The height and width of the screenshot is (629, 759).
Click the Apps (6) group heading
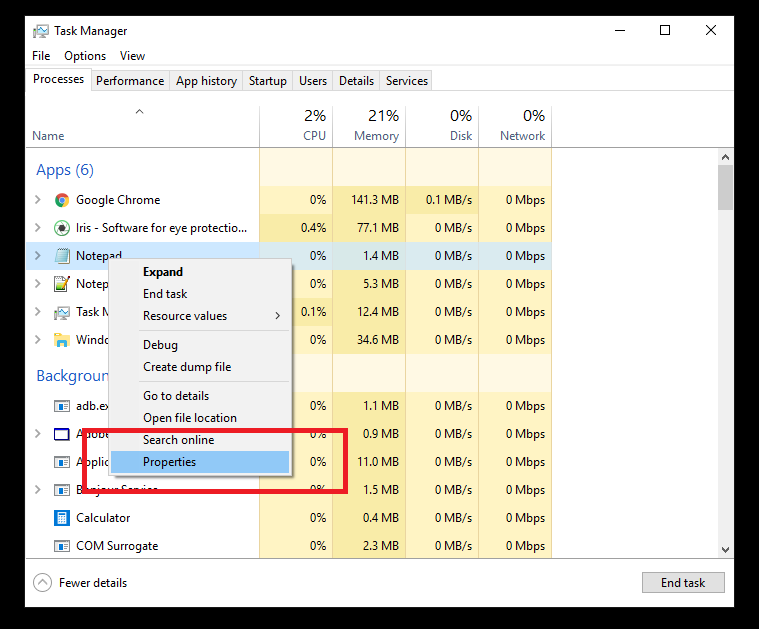[x=65, y=170]
